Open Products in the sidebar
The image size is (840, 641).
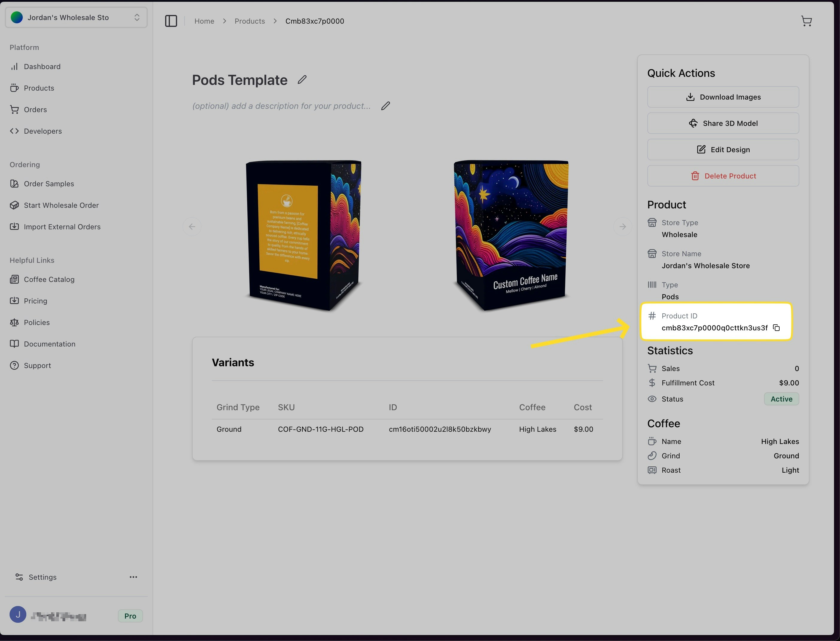point(39,88)
